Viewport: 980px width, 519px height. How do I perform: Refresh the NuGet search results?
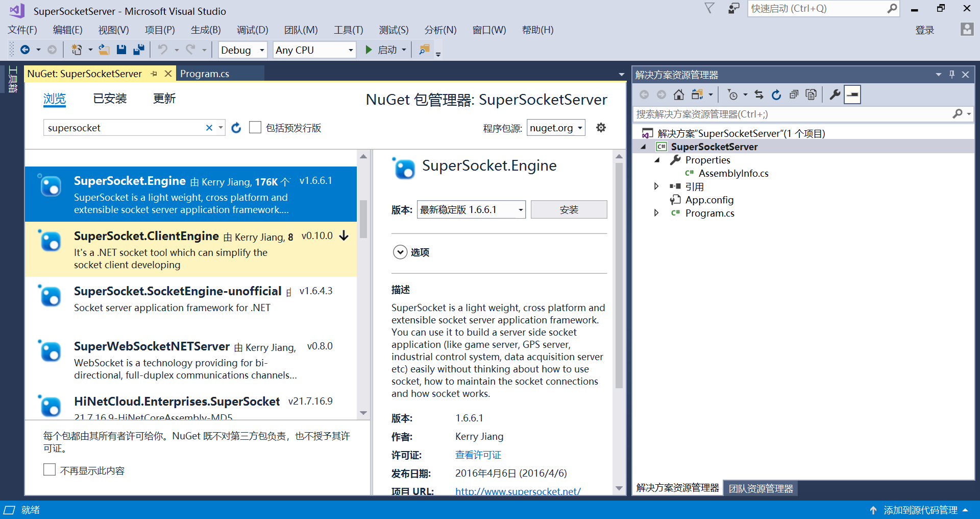[x=236, y=128]
